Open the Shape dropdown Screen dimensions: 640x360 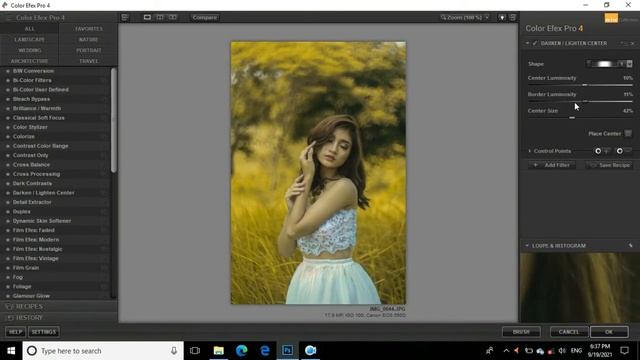pos(629,64)
